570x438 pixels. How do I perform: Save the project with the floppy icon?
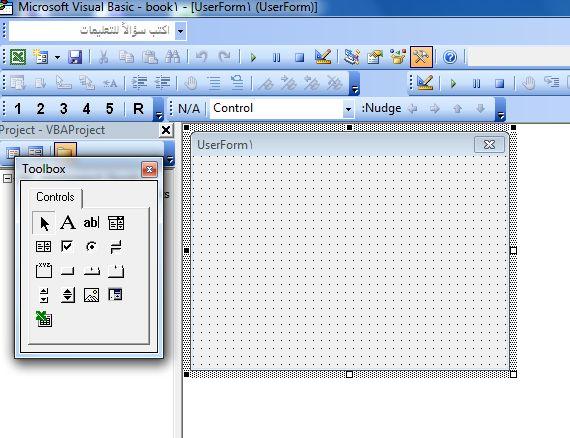75,57
